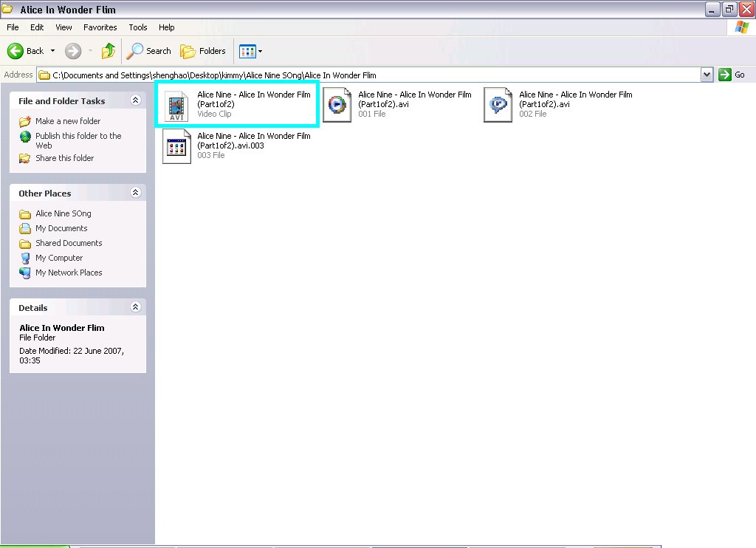Select the AVI Video Clip file icon
756x548 pixels.
click(176, 105)
